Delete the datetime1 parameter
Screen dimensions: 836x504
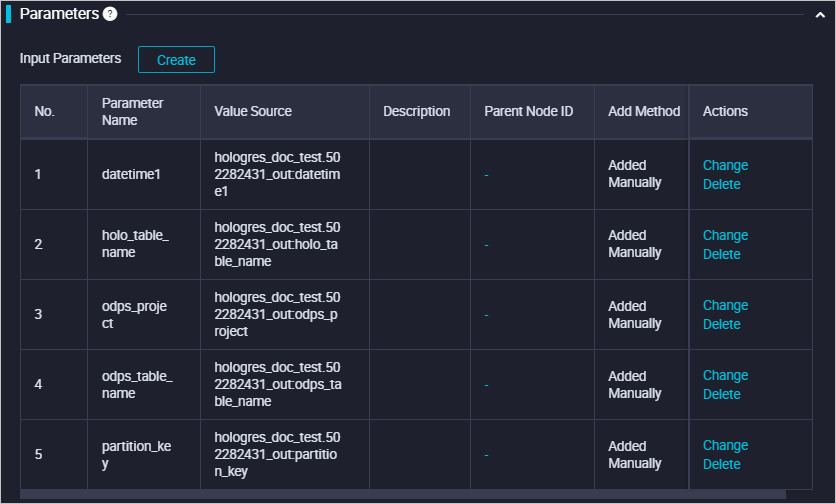pos(721,184)
